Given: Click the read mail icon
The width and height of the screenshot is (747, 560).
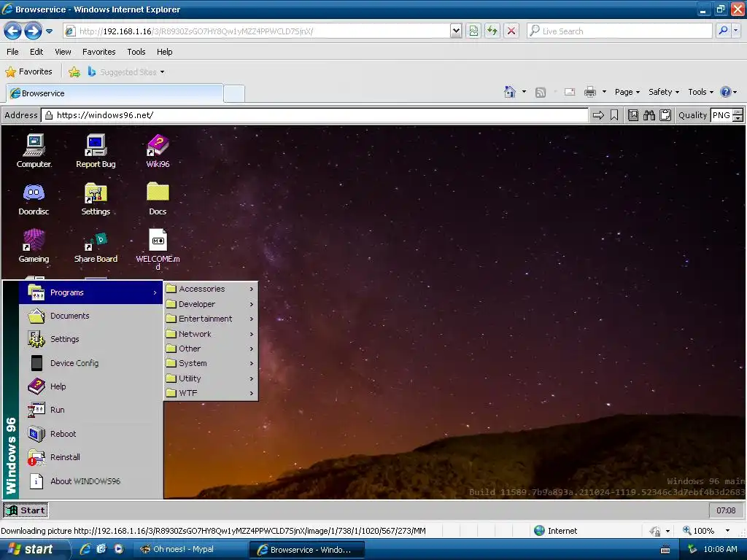Looking at the screenshot, I should coord(570,92).
